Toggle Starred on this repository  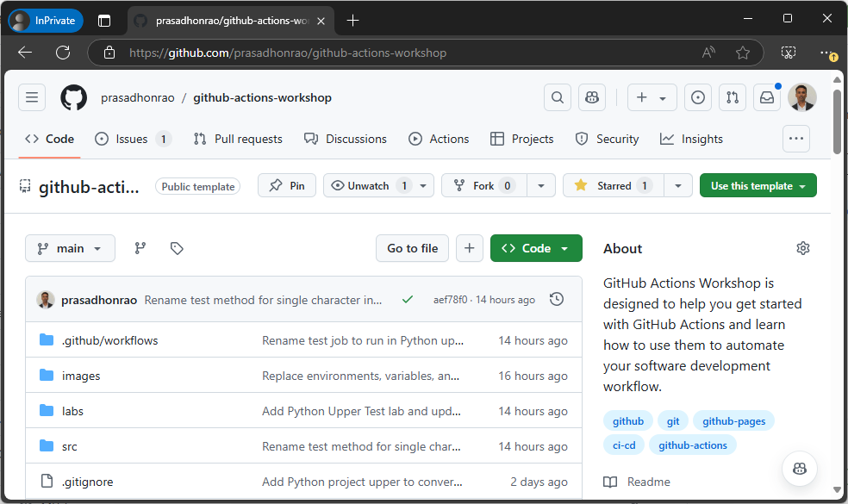[614, 185]
